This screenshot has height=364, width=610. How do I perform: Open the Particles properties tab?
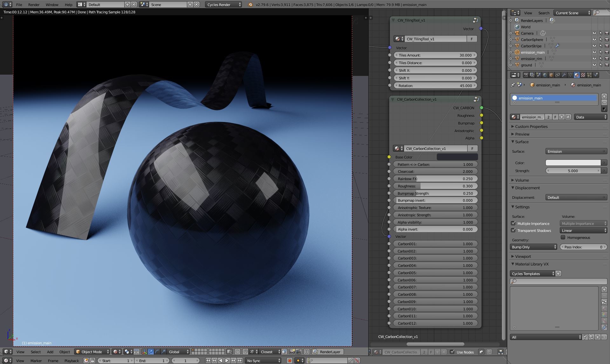pos(589,75)
